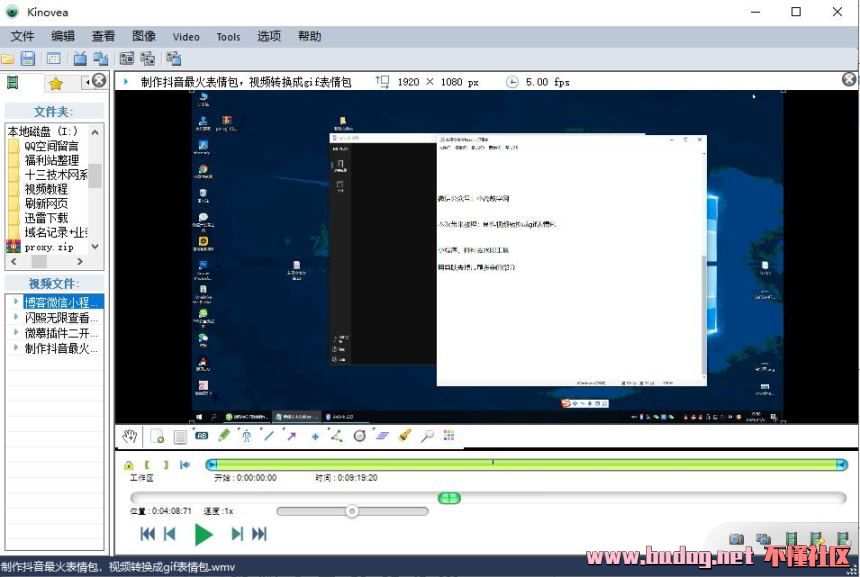Select the 闪照无限查看 video file

click(61, 317)
